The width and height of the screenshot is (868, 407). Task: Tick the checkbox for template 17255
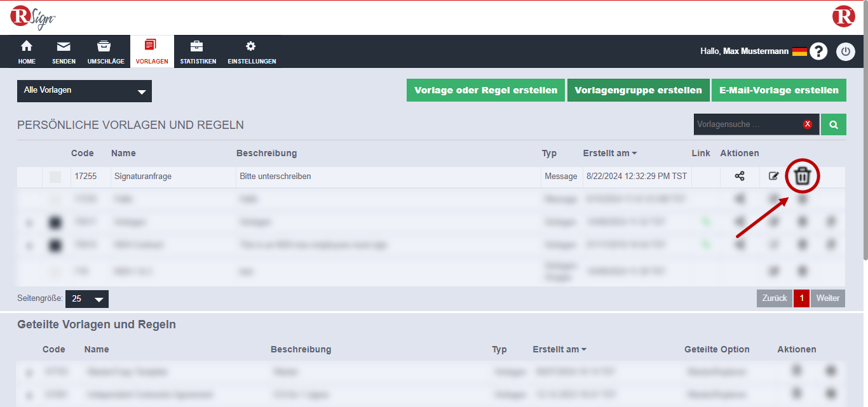[x=55, y=177]
